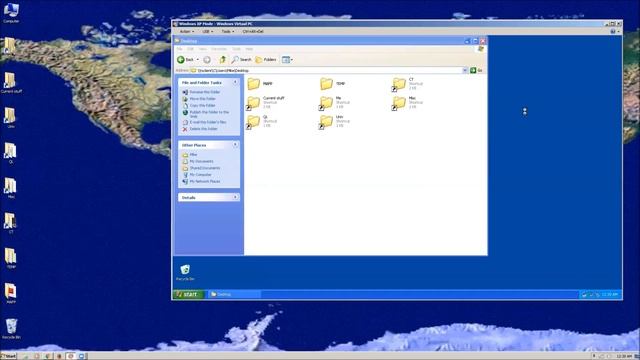Open the USB menu in Virtual PC
The height and width of the screenshot is (360, 640).
click(x=207, y=31)
